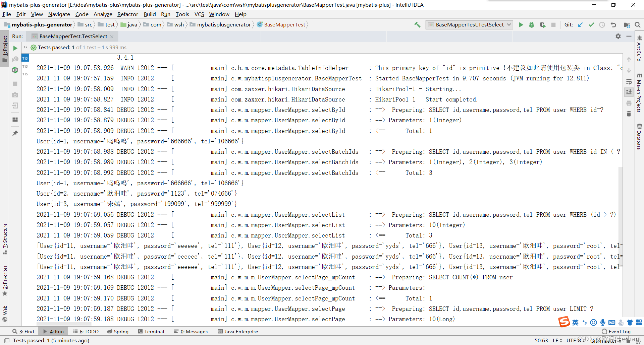
Task: Click the Sogou input method S icon
Action: 564,322
